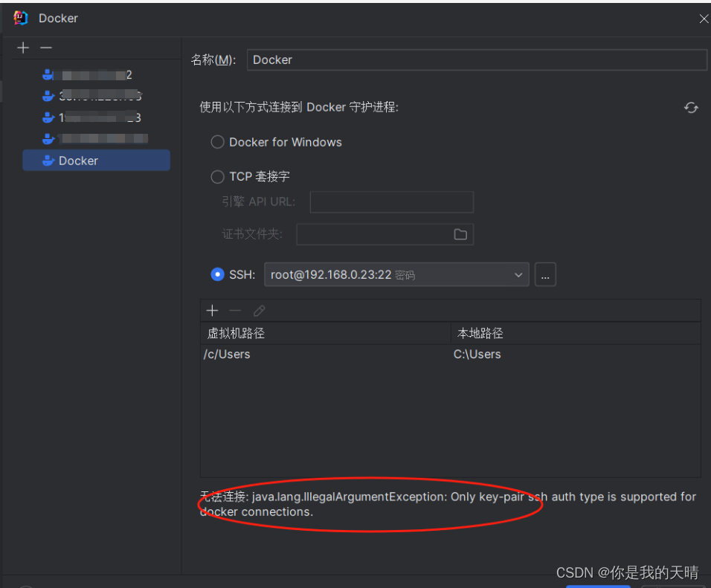Screen dimensions: 711x588
Task: Click the java.lang.IllegalArgumentException error message text
Action: [x=448, y=504]
